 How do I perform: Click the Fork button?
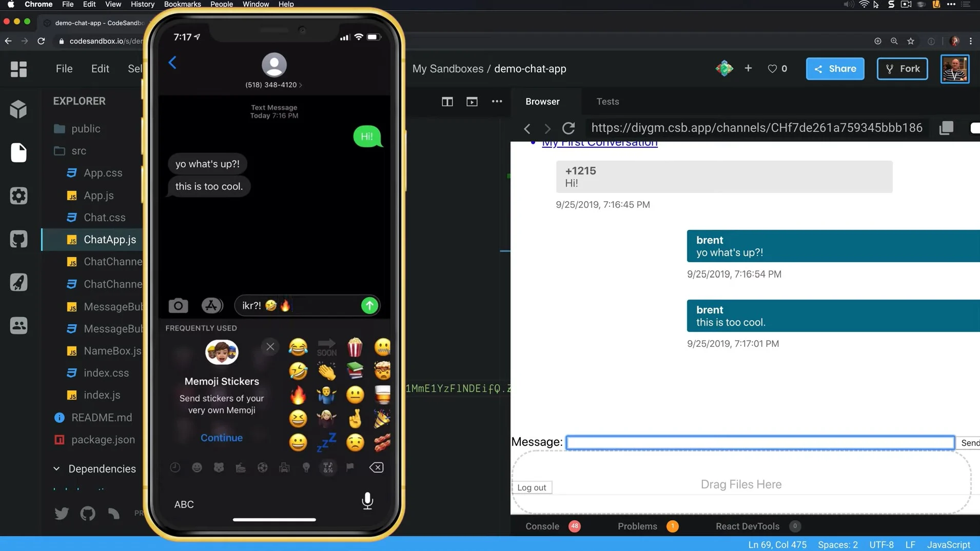tap(902, 69)
